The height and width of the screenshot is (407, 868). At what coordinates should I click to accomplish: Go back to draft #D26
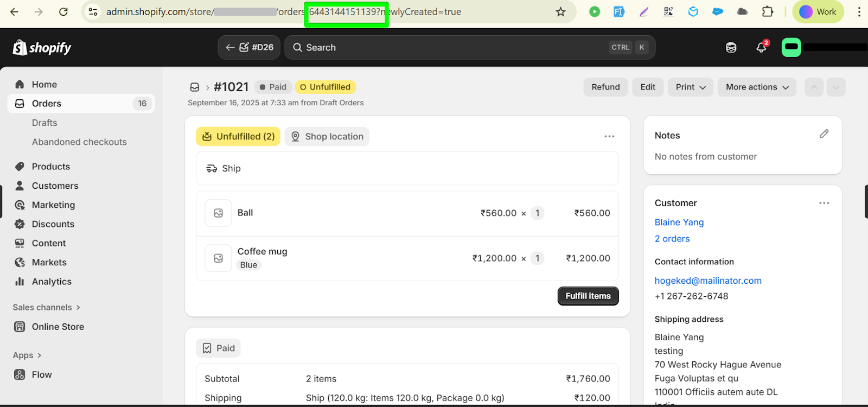(250, 47)
